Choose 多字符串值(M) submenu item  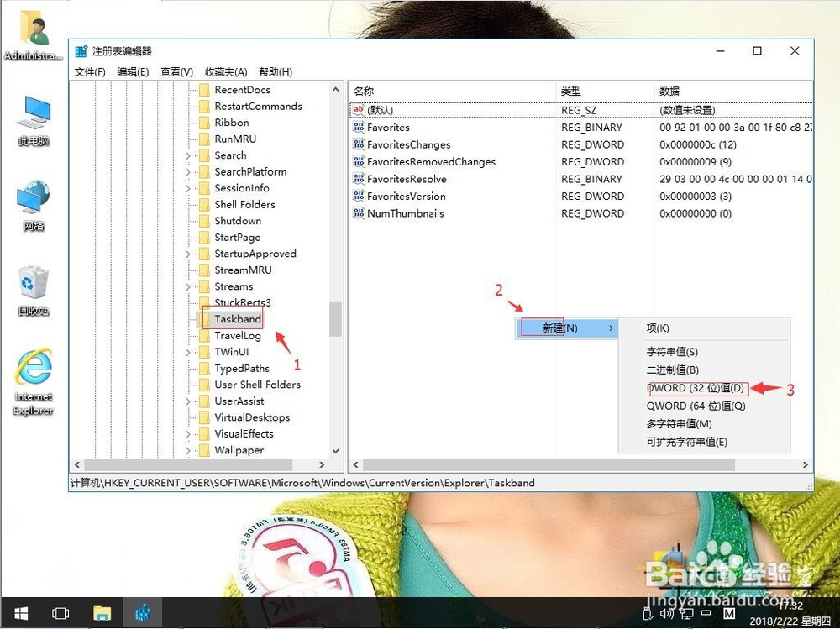click(x=704, y=424)
